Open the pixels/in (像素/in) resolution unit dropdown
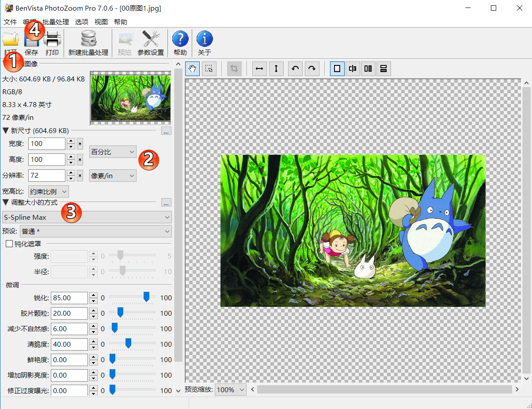The height and width of the screenshot is (409, 532). pyautogui.click(x=113, y=176)
